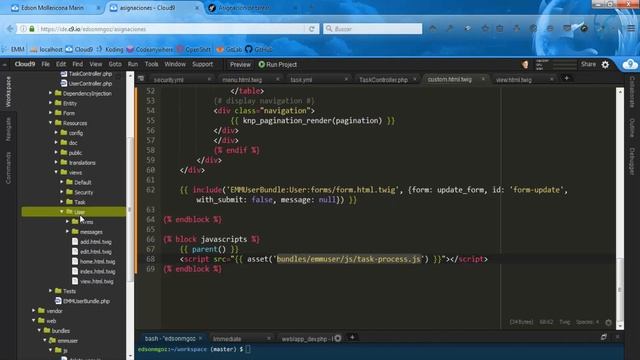Open home.html.twig in file tree
This screenshot has height=360, width=640.
98,261
